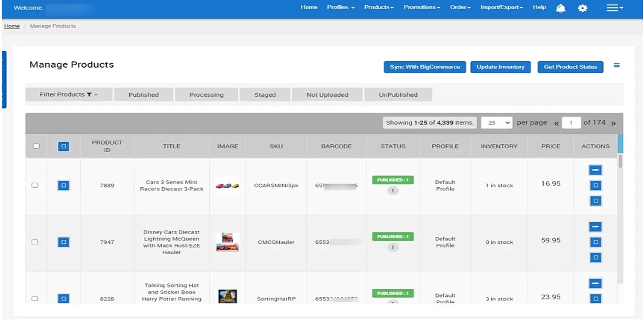Click the Update Inventory button

tap(500, 67)
